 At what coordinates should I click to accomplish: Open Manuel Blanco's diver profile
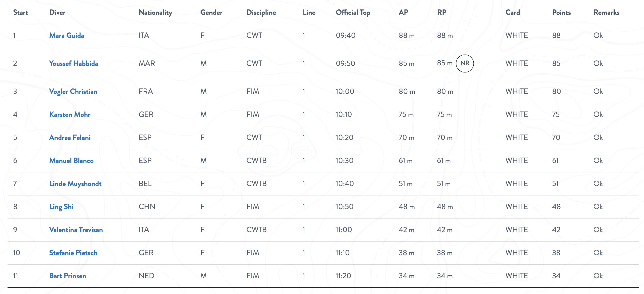pyautogui.click(x=71, y=161)
